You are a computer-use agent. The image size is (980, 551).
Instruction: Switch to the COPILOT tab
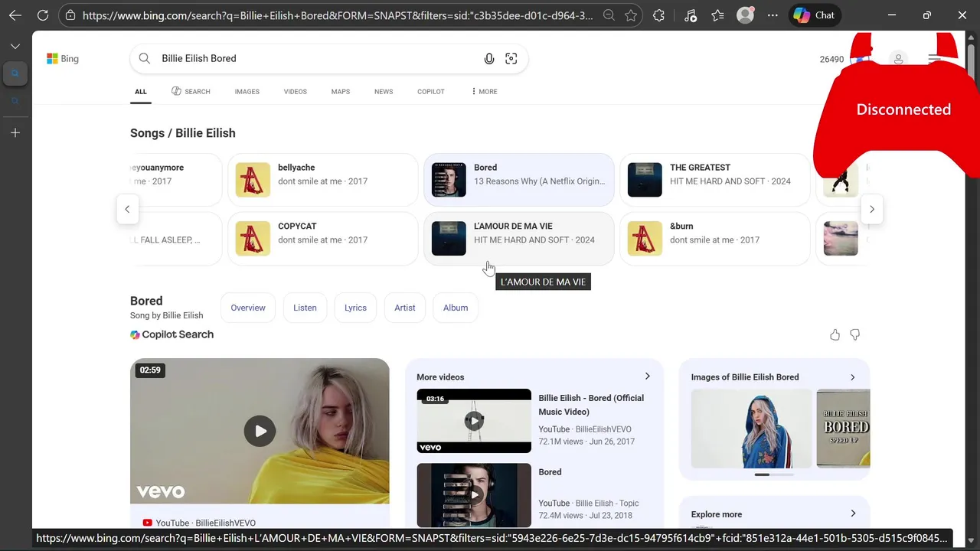coord(431,92)
